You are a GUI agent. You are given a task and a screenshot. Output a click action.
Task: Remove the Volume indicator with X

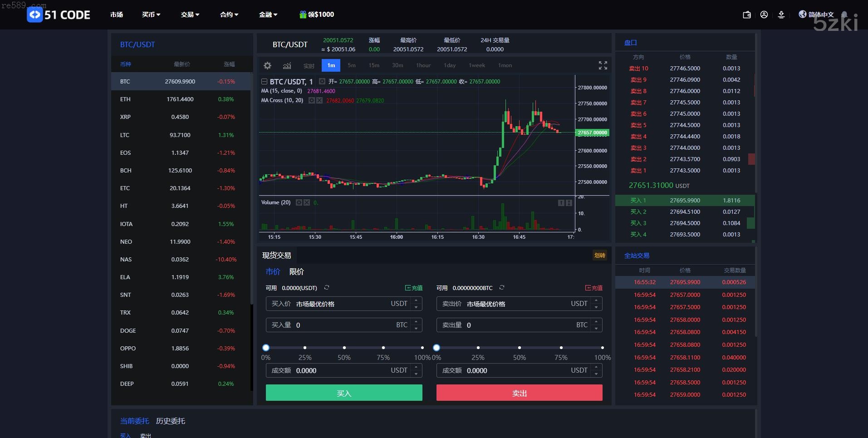click(307, 202)
